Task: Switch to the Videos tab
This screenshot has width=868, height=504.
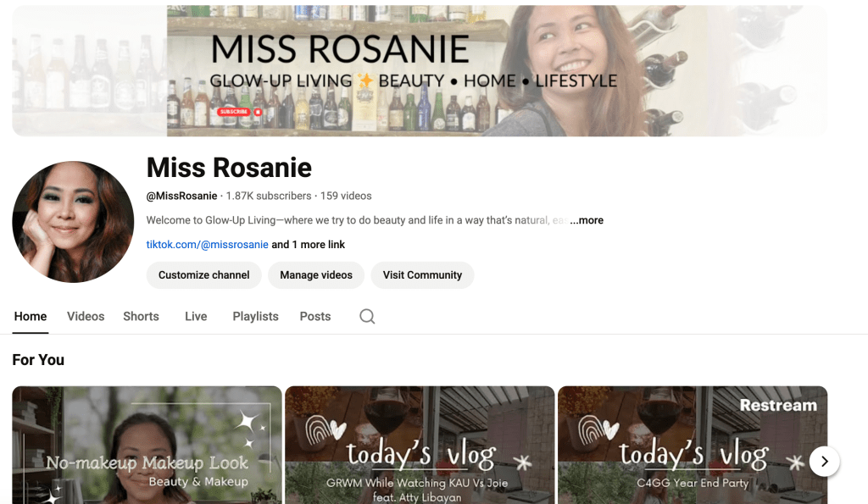Action: [86, 316]
